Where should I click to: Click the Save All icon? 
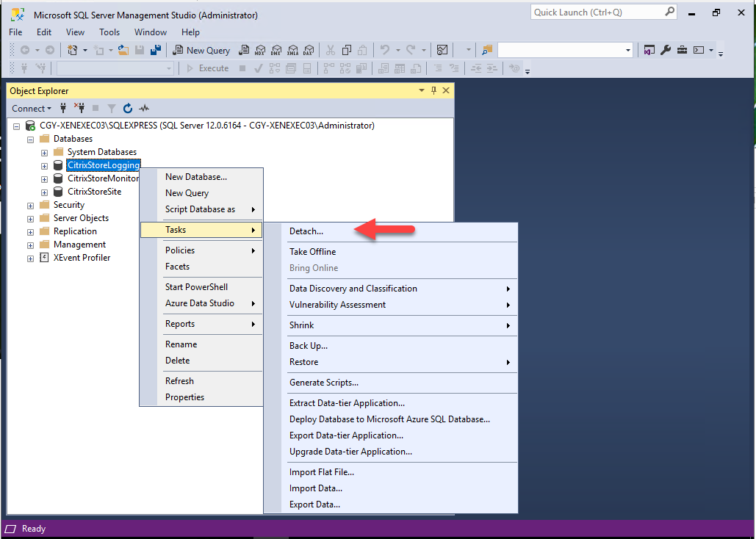[x=155, y=50]
